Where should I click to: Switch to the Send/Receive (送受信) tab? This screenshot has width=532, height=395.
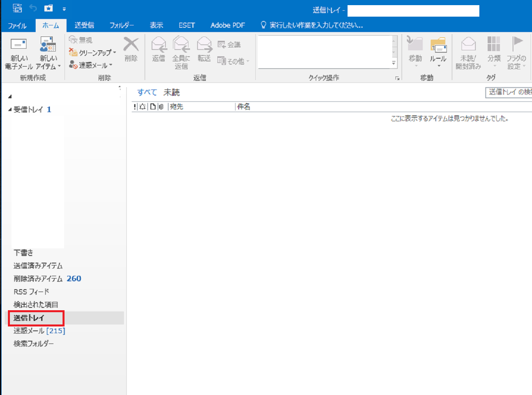pyautogui.click(x=84, y=25)
